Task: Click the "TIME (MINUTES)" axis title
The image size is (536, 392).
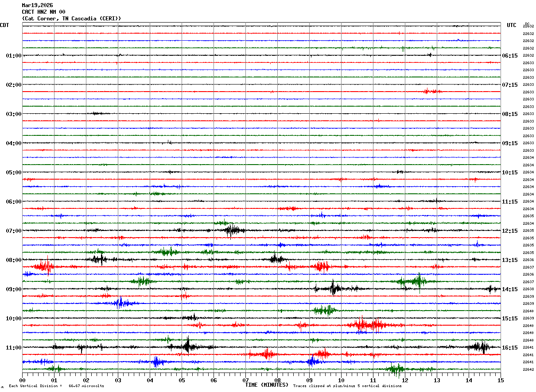Action: [x=267, y=385]
